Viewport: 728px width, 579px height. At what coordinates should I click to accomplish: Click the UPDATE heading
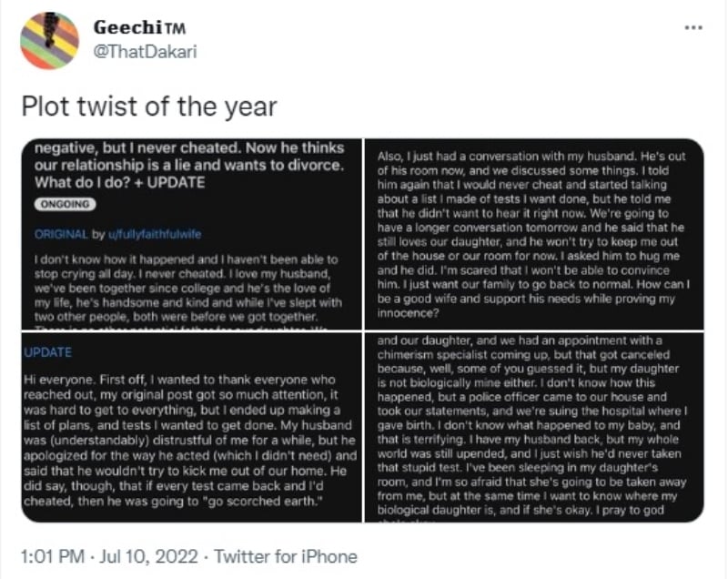coord(48,352)
